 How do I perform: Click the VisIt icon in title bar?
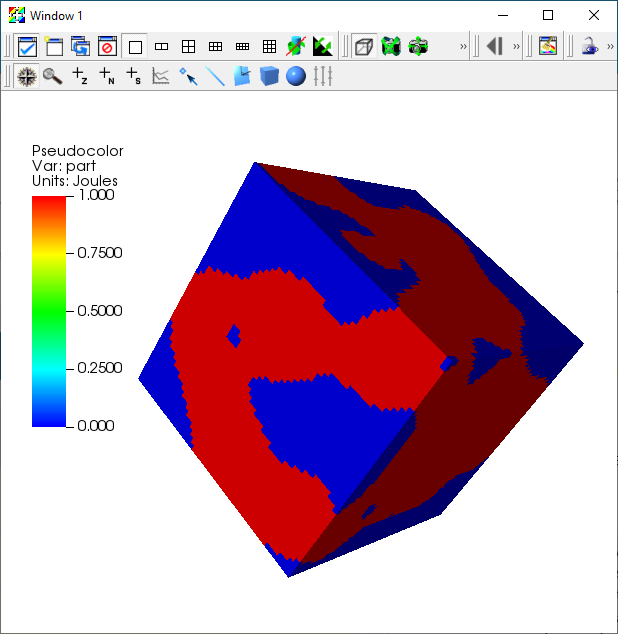point(17,15)
